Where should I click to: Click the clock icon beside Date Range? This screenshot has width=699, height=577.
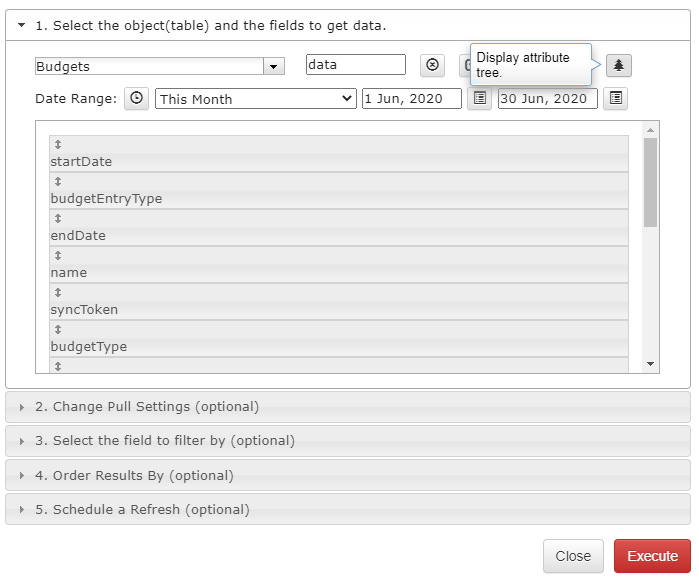pos(136,99)
